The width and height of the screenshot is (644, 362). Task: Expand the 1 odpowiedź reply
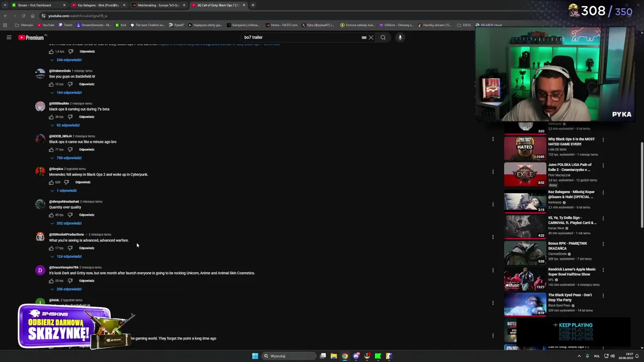pyautogui.click(x=63, y=191)
